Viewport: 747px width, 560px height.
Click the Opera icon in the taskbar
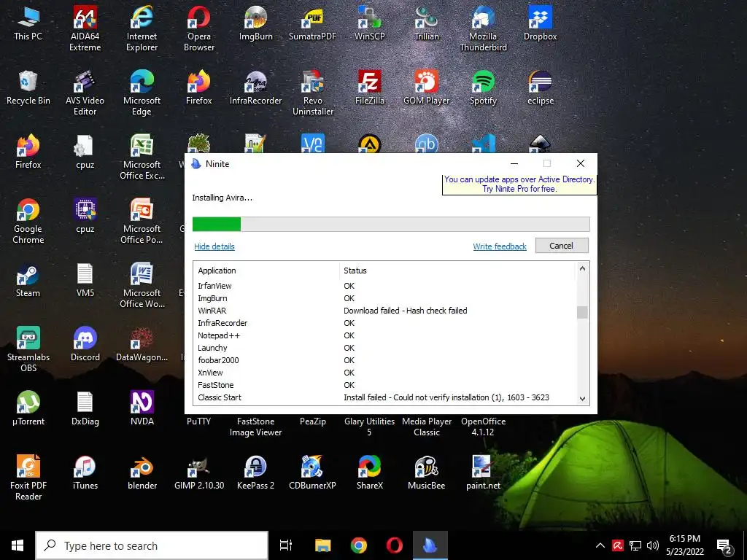(394, 545)
